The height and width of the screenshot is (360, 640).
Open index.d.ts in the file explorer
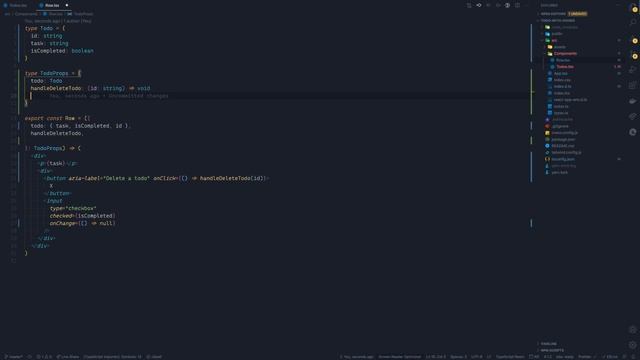coord(562,87)
